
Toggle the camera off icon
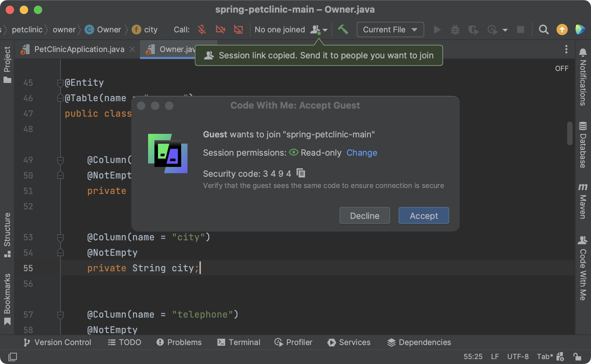pyautogui.click(x=220, y=30)
